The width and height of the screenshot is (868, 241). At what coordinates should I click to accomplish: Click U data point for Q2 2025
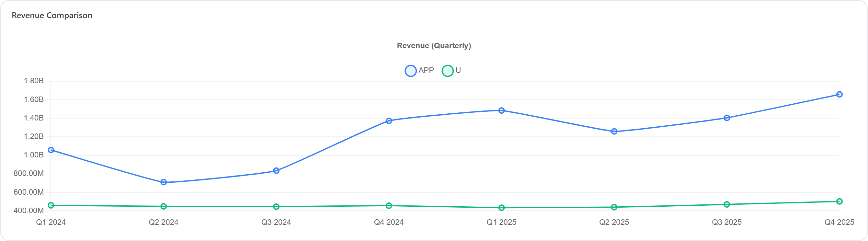[614, 207]
